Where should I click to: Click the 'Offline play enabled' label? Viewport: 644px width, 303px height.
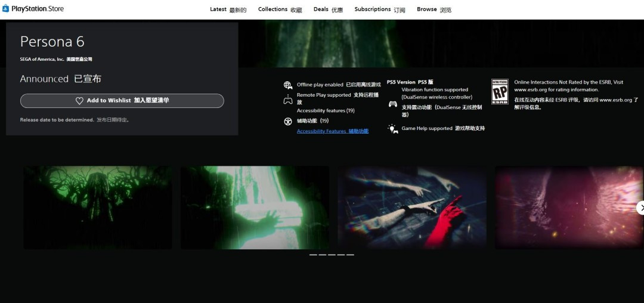coord(320,85)
